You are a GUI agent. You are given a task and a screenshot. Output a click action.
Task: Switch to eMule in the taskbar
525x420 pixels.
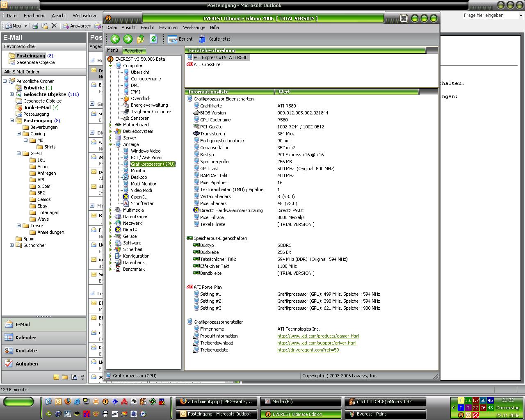click(x=385, y=402)
